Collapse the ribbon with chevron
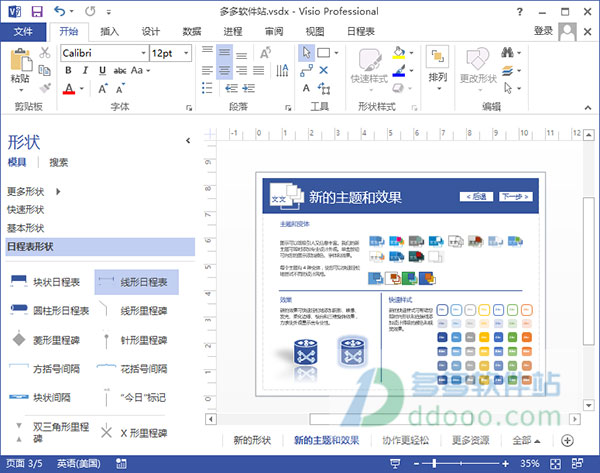Image resolution: width=600 pixels, height=473 pixels. coord(588,108)
